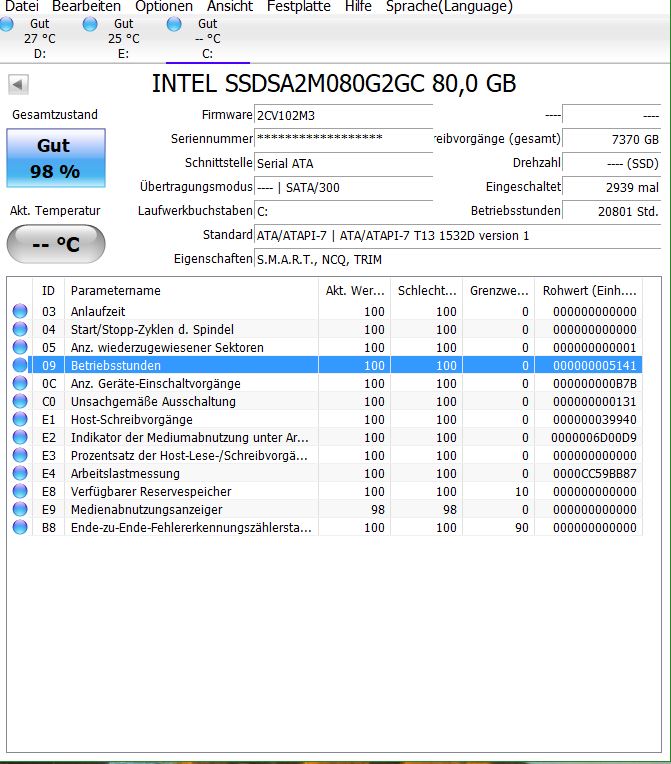Click the Standard field ATA/ATAPI-7
This screenshot has height=764, width=671.
(458, 235)
